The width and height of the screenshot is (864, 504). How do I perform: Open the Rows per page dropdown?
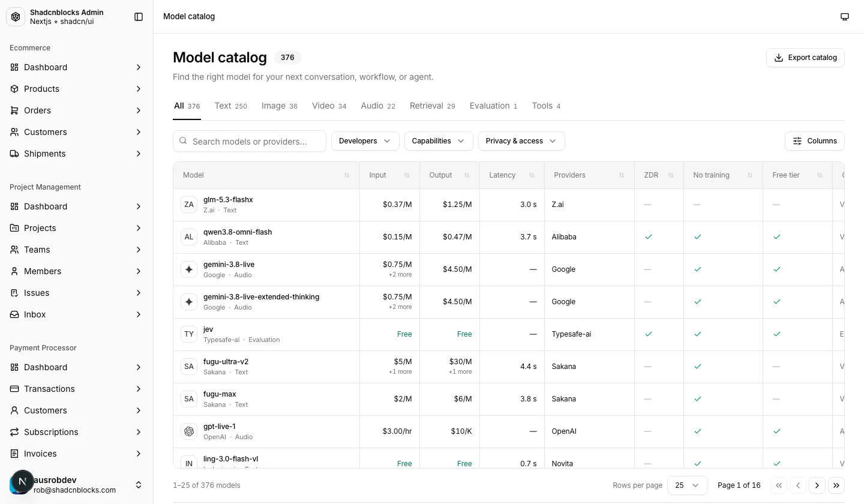688,485
